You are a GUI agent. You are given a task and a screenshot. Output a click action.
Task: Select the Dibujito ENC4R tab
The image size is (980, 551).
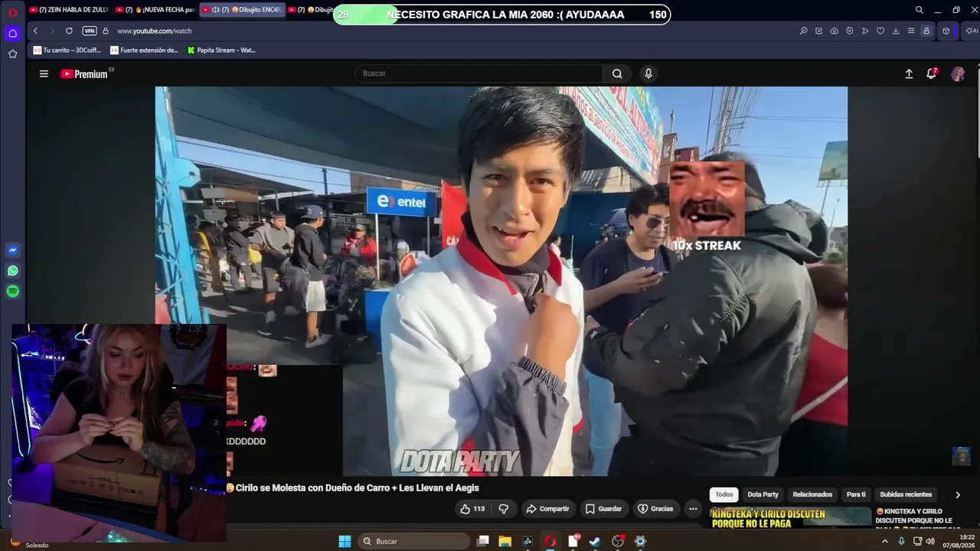(241, 10)
